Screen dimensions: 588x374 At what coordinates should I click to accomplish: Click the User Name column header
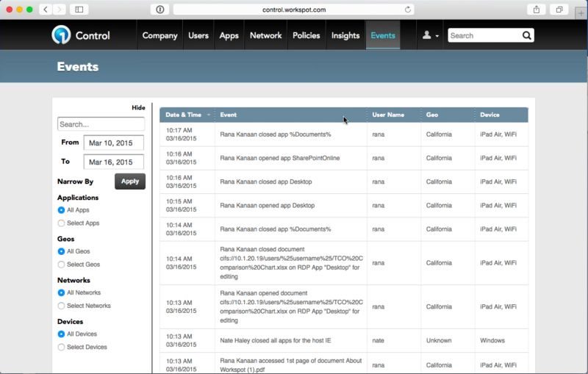click(394, 115)
